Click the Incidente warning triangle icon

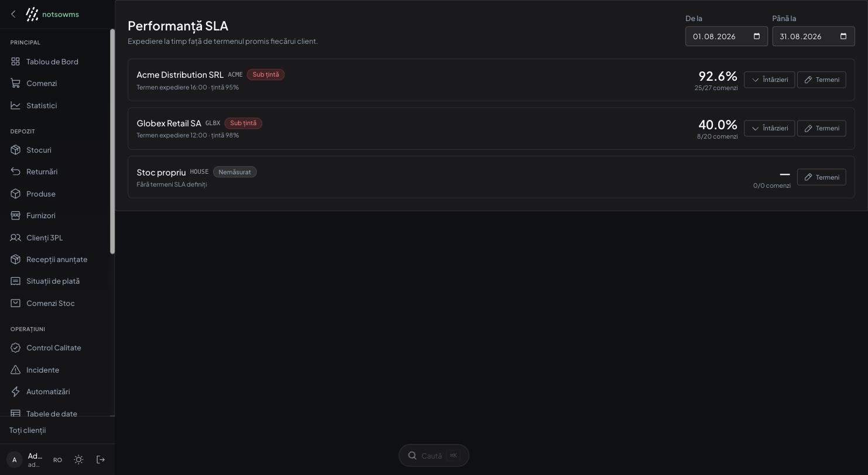(16, 370)
